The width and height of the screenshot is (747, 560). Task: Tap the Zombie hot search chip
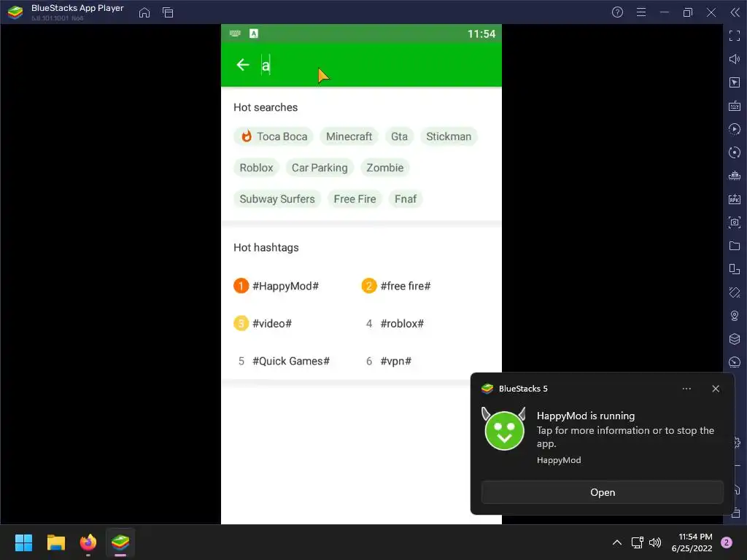(385, 168)
